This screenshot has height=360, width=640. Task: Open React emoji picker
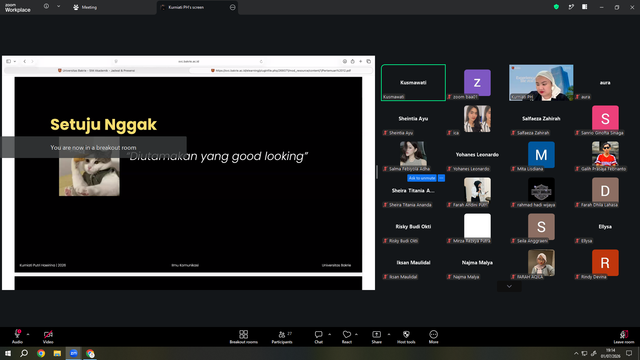pos(347,336)
